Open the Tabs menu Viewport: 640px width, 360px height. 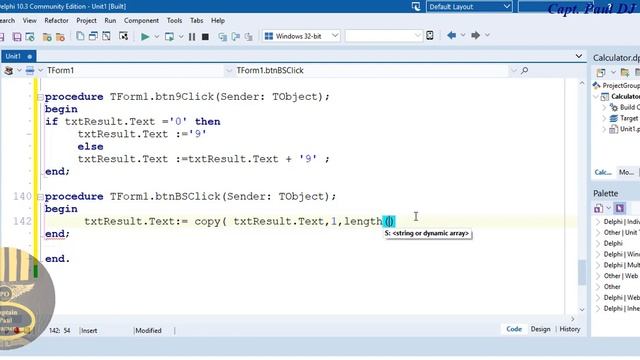point(196,20)
